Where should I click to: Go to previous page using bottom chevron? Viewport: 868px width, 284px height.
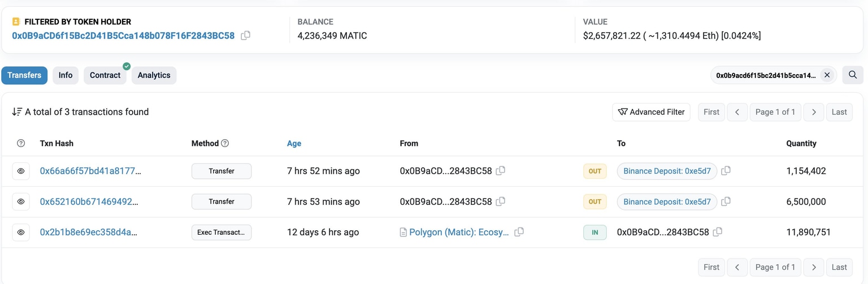[737, 267]
